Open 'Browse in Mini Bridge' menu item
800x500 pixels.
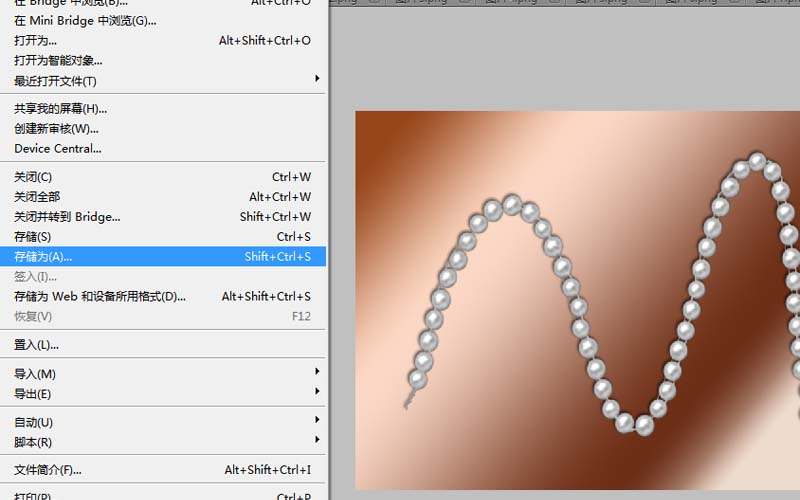[x=163, y=21]
